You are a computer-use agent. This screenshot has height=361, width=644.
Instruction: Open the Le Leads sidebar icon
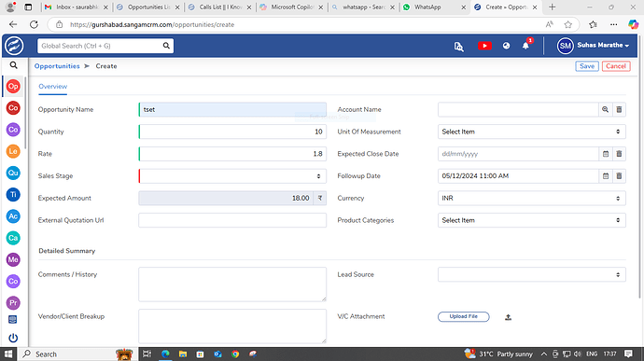click(x=13, y=151)
